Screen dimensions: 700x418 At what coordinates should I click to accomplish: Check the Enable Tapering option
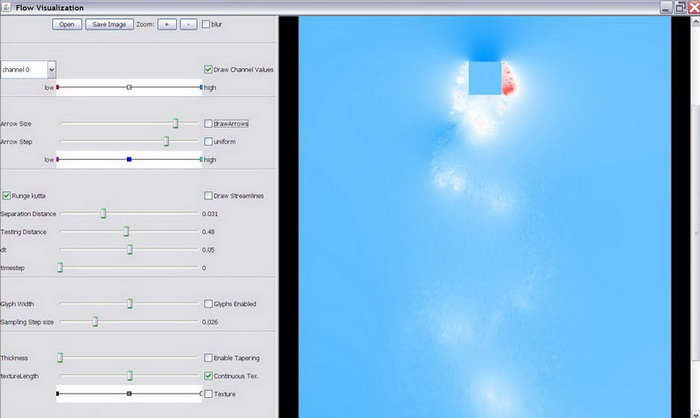click(x=208, y=358)
